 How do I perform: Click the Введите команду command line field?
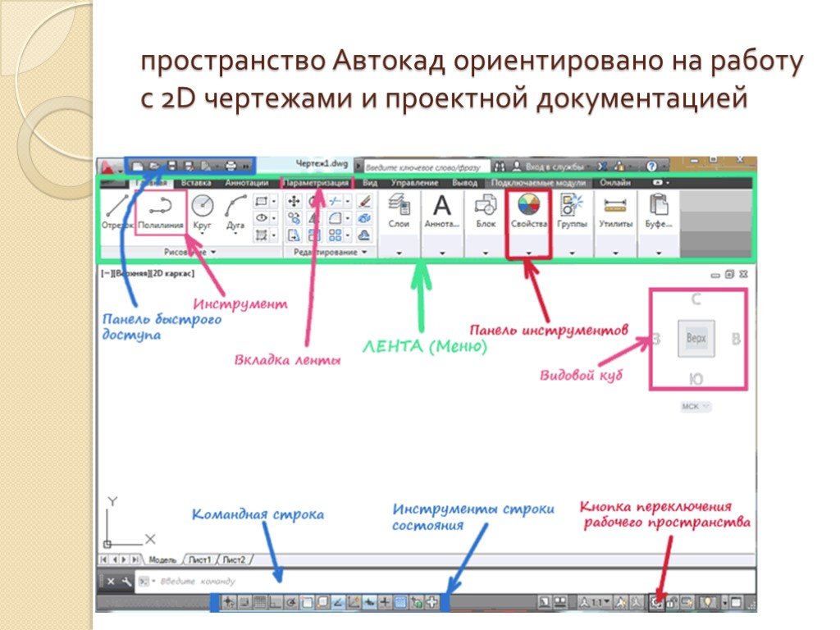coord(445,582)
